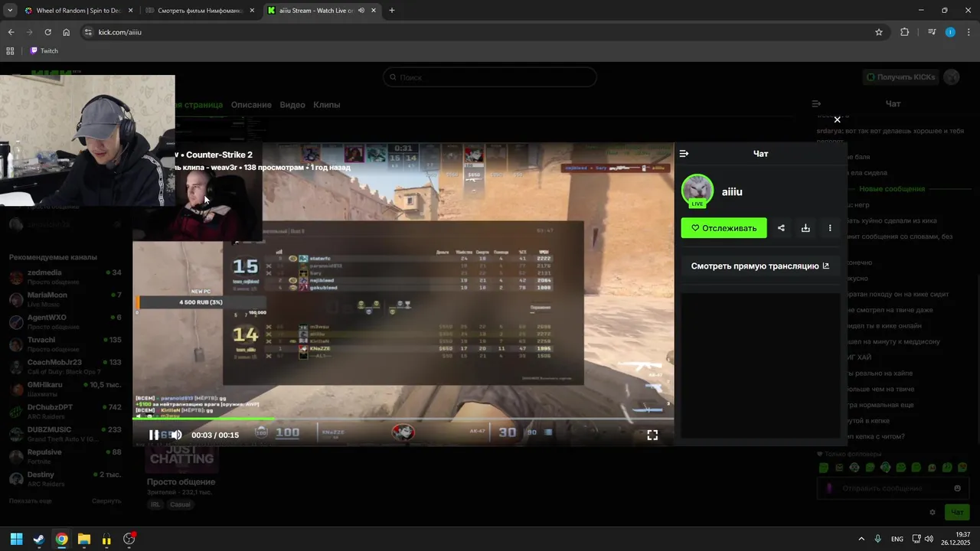Image resolution: width=980 pixels, height=551 pixels.
Task: Switch ENG input language in tray
Action: (897, 539)
